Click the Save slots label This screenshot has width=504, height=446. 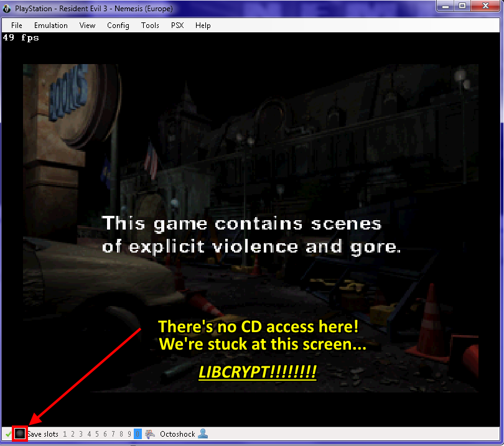click(x=43, y=434)
